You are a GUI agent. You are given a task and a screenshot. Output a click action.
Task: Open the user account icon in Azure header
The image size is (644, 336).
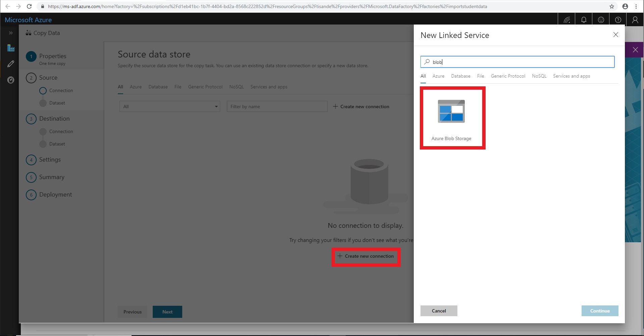tap(635, 20)
